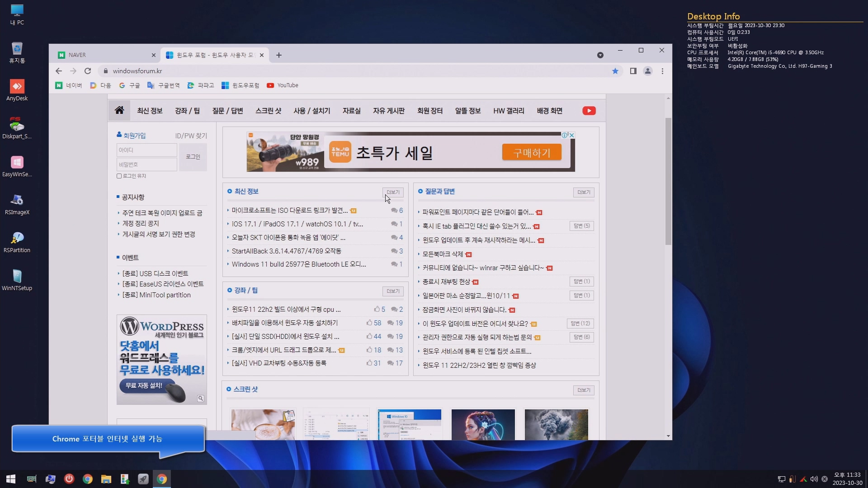Expand 최신 정보 with 더보기

[x=393, y=192]
